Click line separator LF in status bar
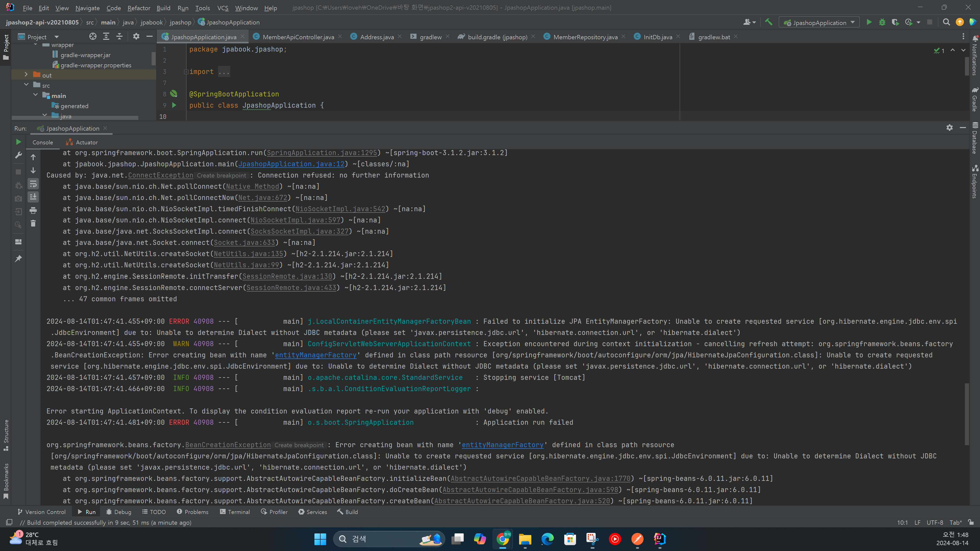This screenshot has width=980, height=551. tap(917, 522)
